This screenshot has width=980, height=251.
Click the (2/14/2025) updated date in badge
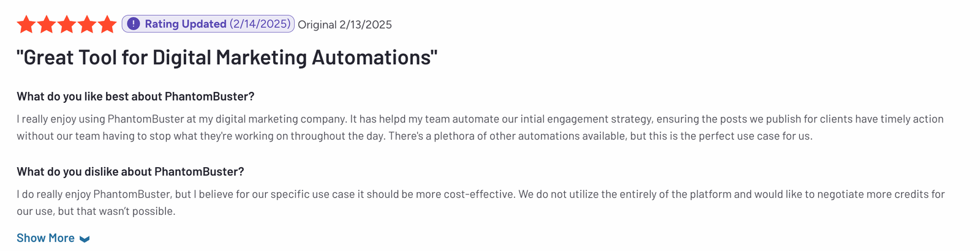pyautogui.click(x=260, y=24)
